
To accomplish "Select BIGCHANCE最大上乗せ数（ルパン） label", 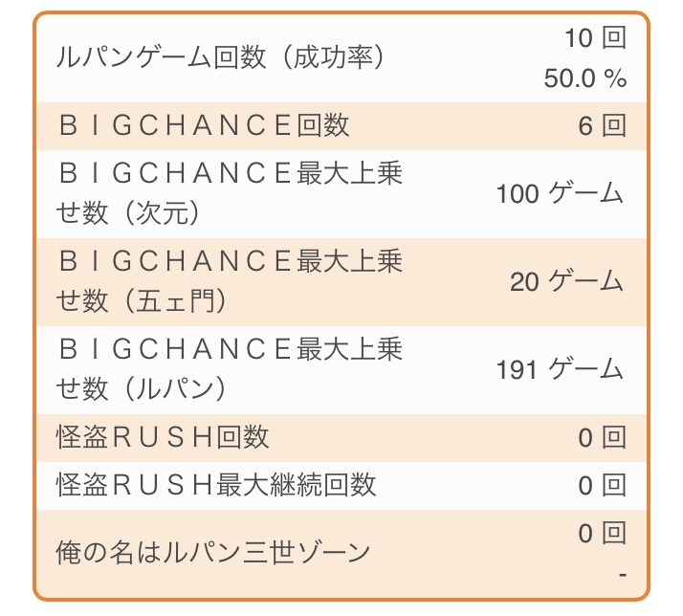I will coord(230,369).
